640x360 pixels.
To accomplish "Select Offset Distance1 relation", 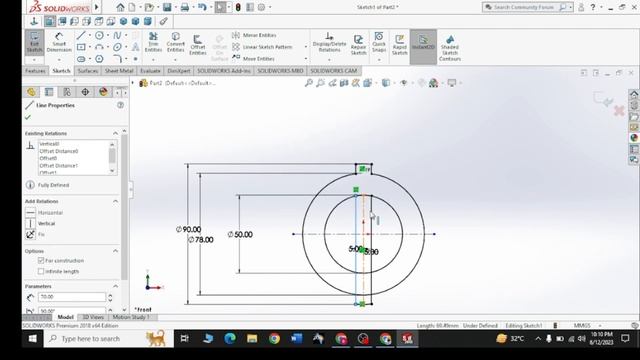I will coord(58,166).
